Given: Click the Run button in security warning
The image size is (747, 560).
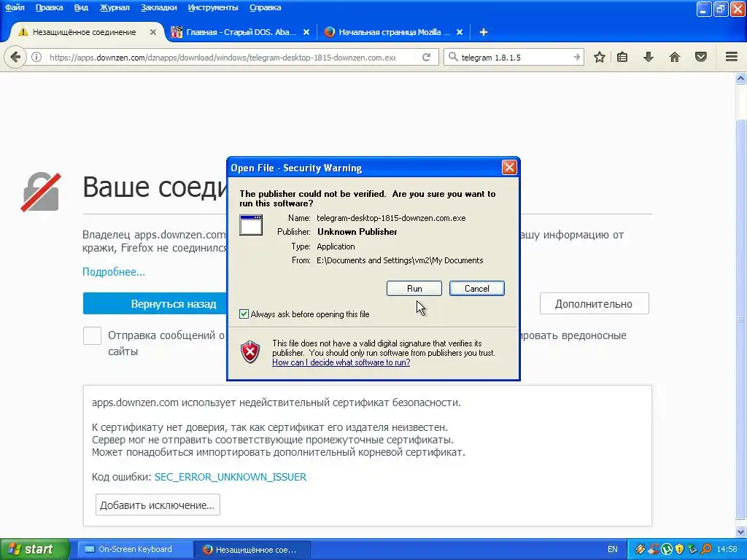Looking at the screenshot, I should click(x=414, y=289).
